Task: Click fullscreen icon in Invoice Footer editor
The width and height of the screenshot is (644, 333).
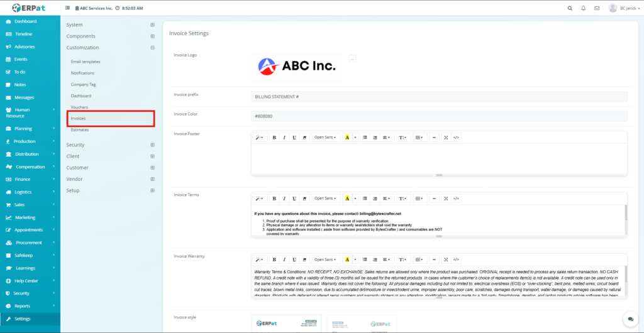Action: click(x=446, y=137)
